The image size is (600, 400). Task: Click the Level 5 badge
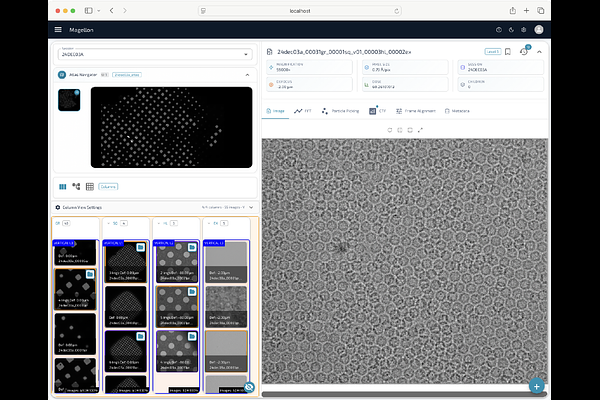[492, 52]
